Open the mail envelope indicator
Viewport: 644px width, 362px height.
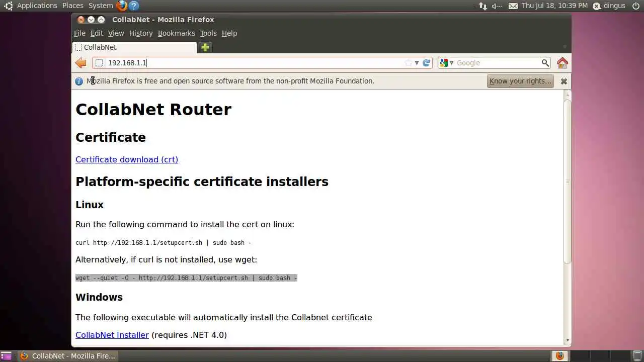click(513, 6)
